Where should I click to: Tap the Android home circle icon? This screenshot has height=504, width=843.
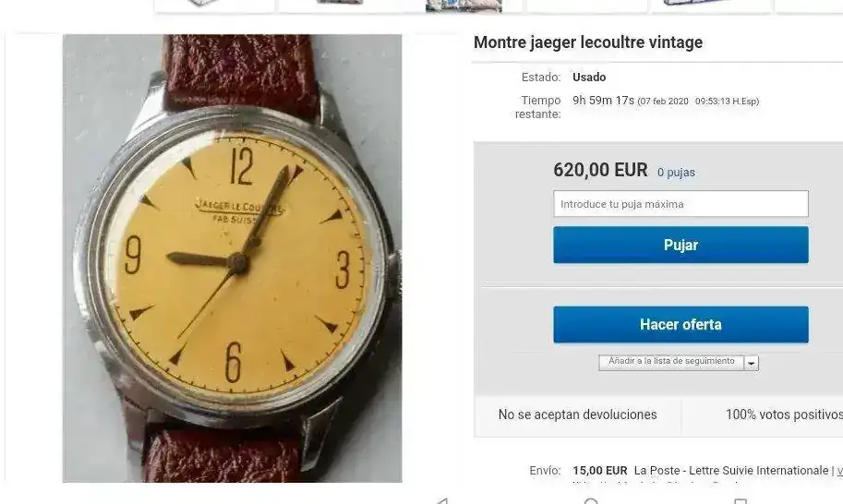point(591,501)
